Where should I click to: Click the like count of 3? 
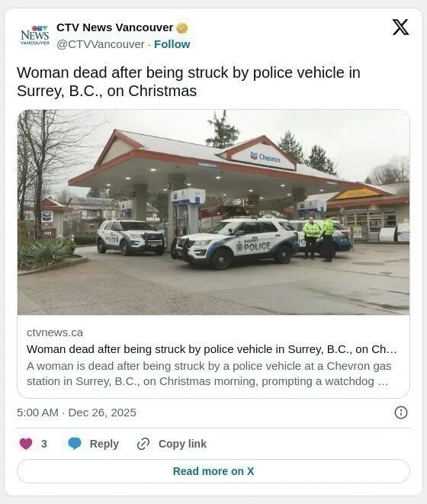tap(44, 444)
